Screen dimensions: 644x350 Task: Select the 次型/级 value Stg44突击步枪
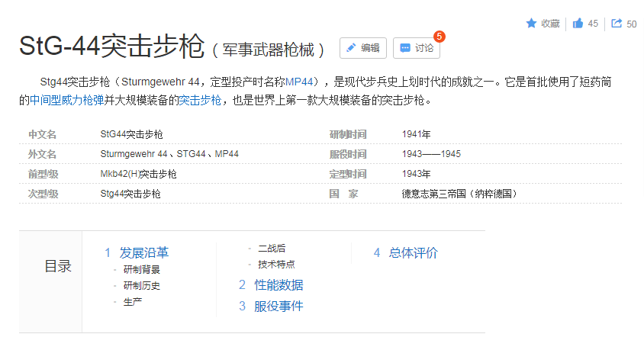(x=130, y=194)
